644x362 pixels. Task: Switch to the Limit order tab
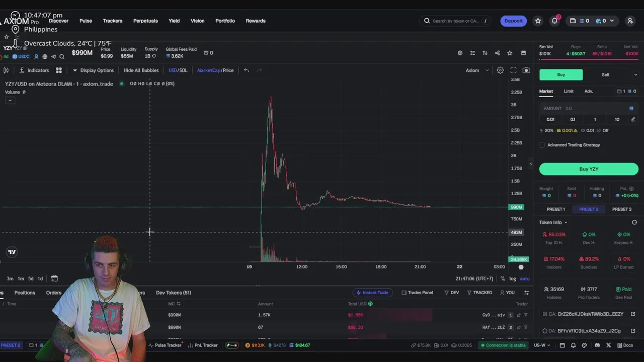pos(569,92)
